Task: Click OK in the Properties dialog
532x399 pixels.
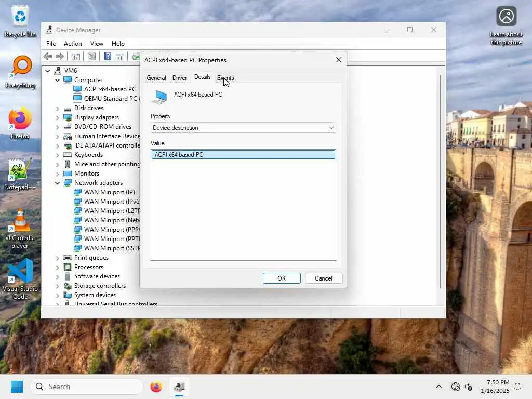Action: click(x=282, y=278)
